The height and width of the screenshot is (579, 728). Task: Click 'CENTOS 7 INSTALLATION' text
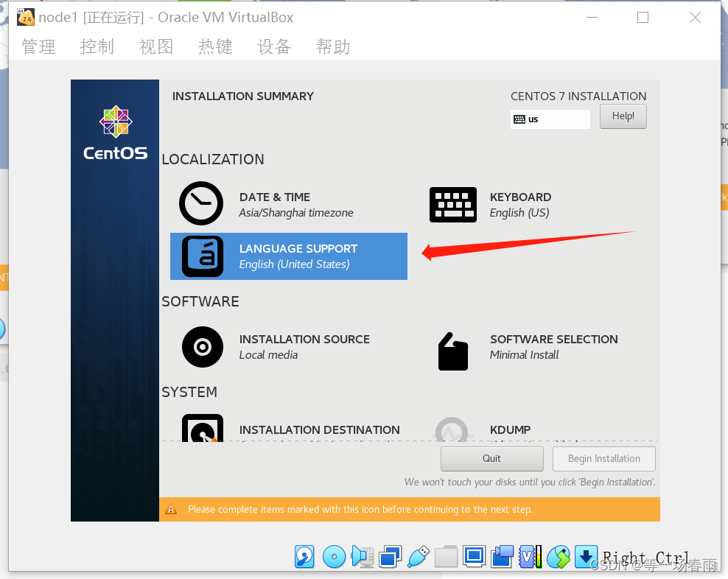578,96
